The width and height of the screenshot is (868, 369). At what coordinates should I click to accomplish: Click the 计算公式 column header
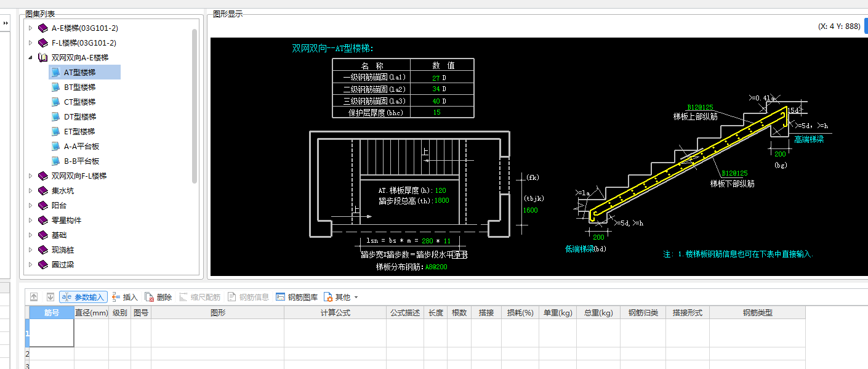pyautogui.click(x=335, y=313)
